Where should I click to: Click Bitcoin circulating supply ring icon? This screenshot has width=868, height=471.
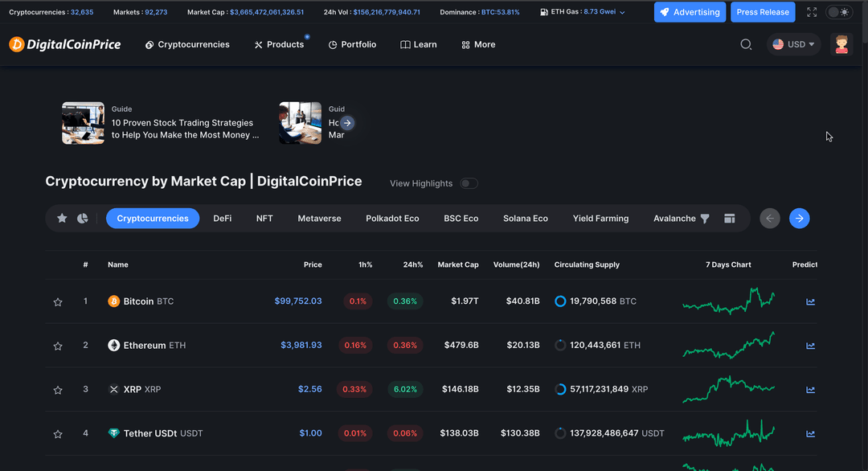(560, 301)
